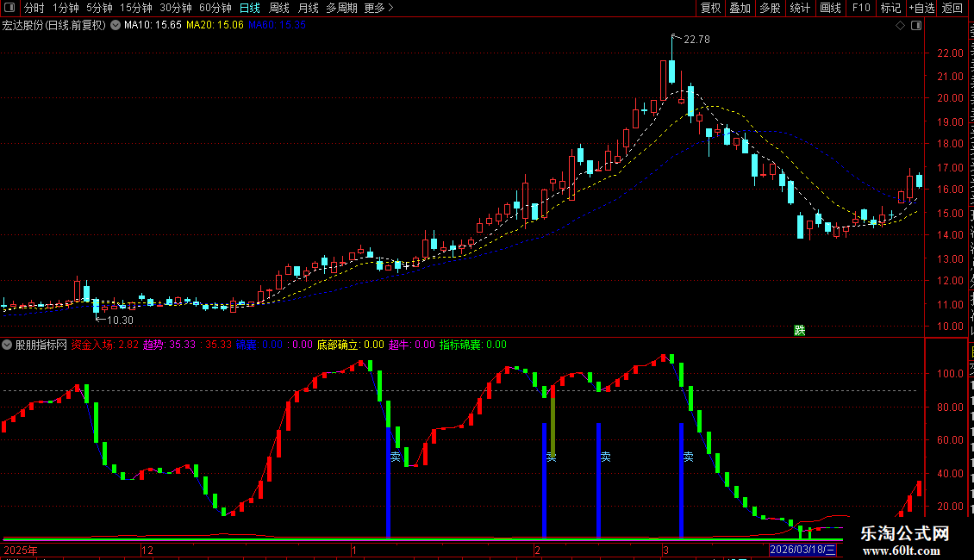Select the 60分钟 period
This screenshot has width=974, height=560.
click(x=215, y=8)
